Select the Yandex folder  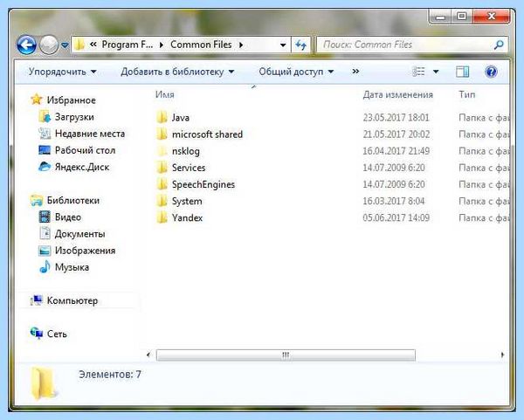point(187,217)
